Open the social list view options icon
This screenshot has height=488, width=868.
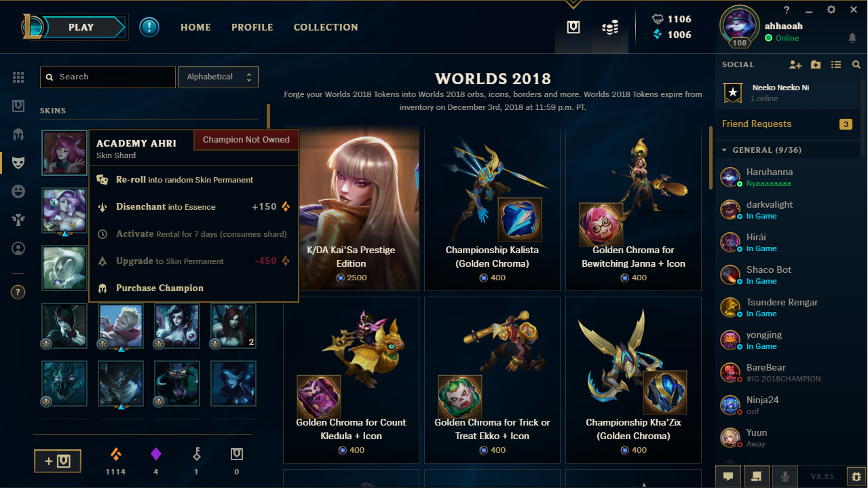point(836,64)
